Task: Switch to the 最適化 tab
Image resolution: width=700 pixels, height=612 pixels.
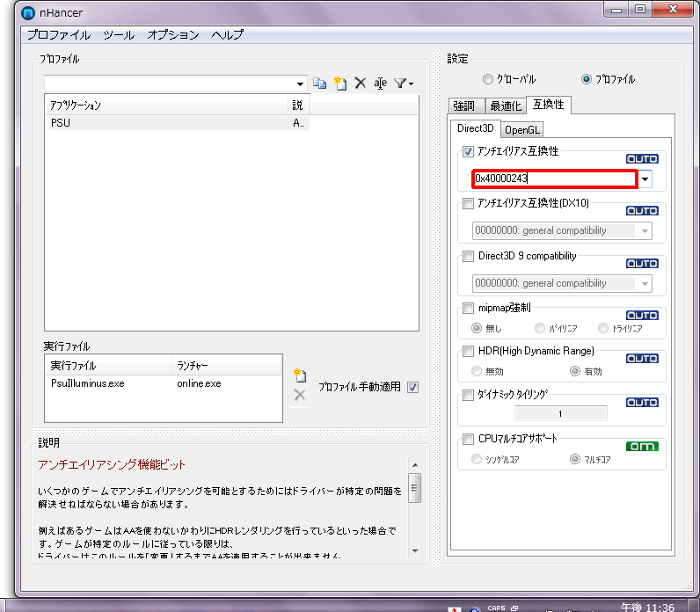Action: (x=506, y=106)
